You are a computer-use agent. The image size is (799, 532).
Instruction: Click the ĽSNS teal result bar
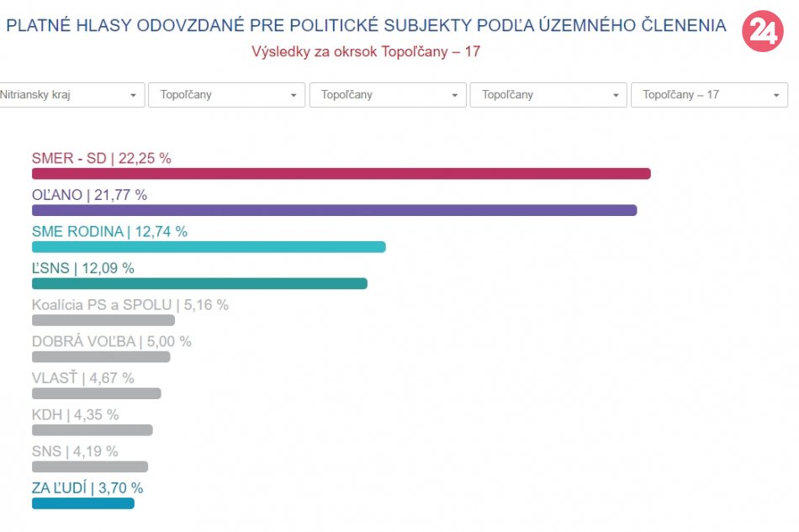199,283
